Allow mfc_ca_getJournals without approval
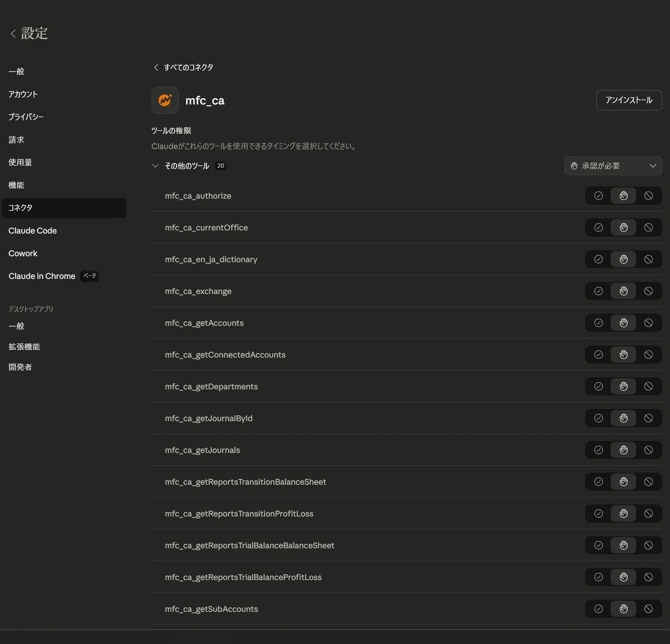Image resolution: width=670 pixels, height=644 pixels. (599, 450)
